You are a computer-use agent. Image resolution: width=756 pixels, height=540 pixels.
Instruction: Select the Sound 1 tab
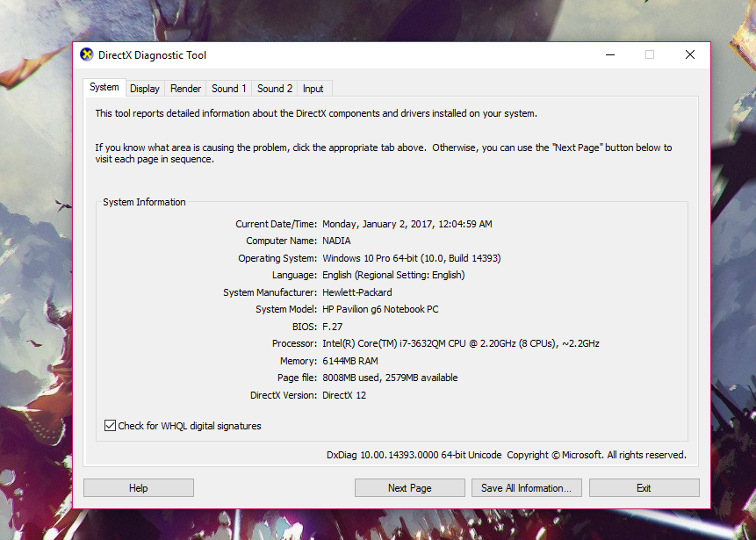pyautogui.click(x=229, y=89)
